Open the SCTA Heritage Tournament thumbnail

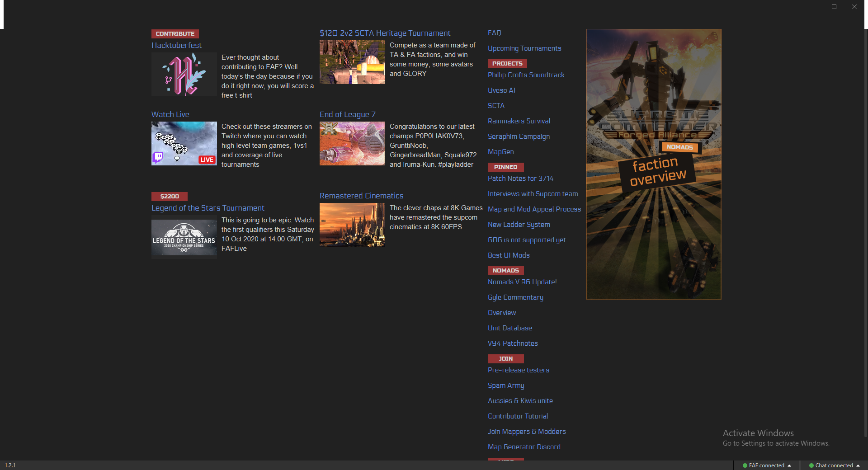coord(352,62)
